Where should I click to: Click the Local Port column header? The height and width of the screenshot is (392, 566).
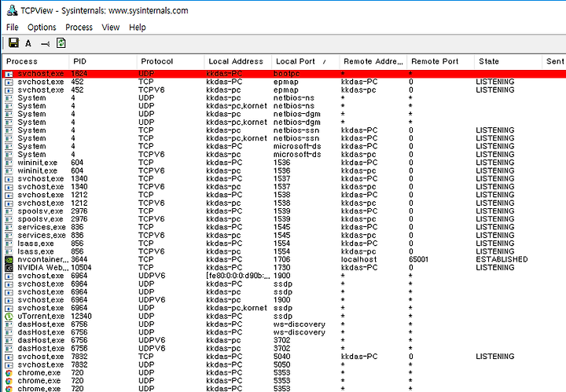pos(305,61)
